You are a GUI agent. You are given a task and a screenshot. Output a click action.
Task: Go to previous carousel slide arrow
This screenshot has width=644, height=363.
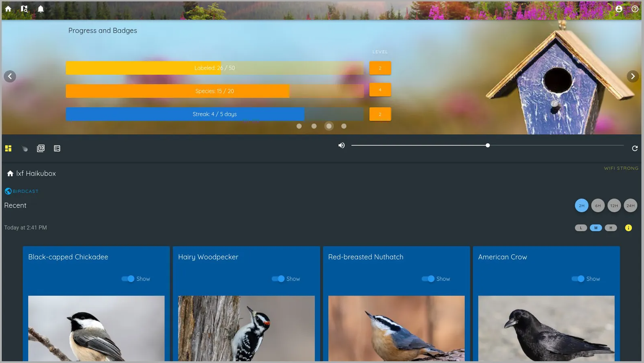[x=10, y=76]
